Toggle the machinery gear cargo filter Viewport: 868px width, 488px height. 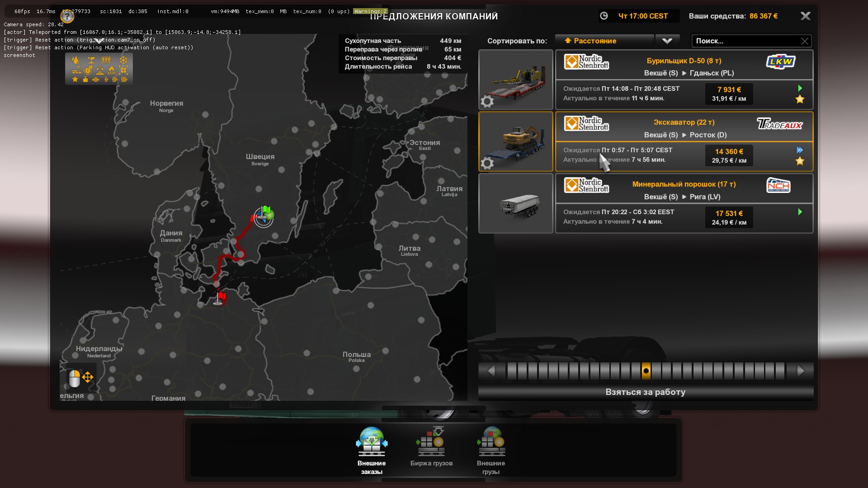pyautogui.click(x=88, y=70)
